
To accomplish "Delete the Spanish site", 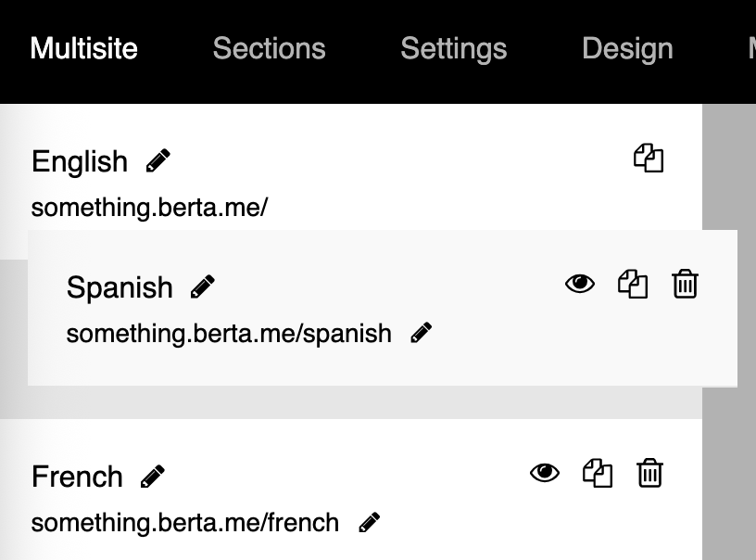I will [686, 284].
